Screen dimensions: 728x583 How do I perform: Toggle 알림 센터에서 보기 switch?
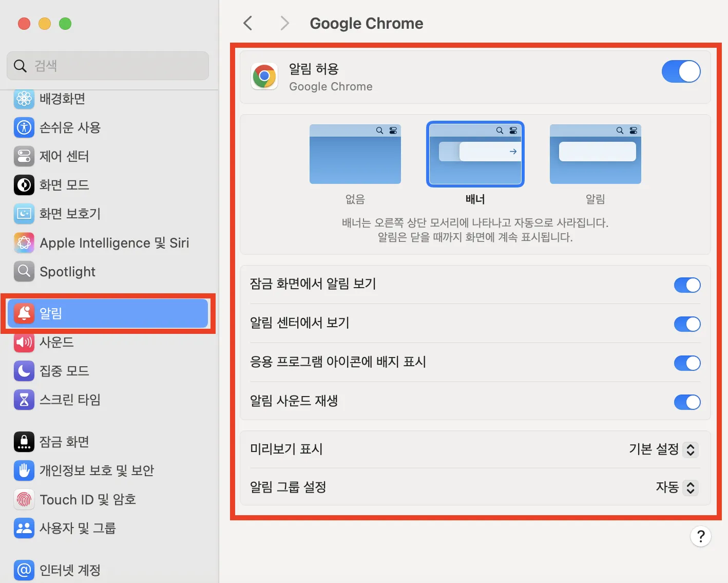(687, 324)
